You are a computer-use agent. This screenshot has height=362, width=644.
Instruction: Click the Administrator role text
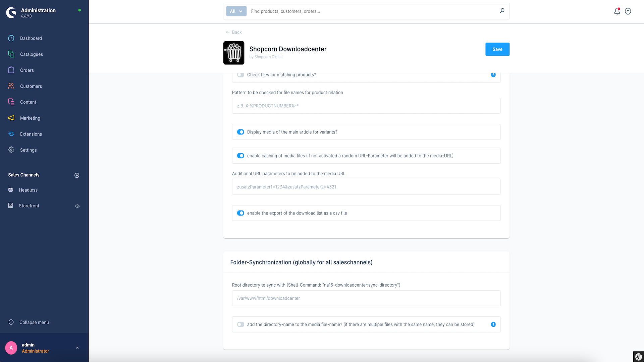tap(36, 351)
